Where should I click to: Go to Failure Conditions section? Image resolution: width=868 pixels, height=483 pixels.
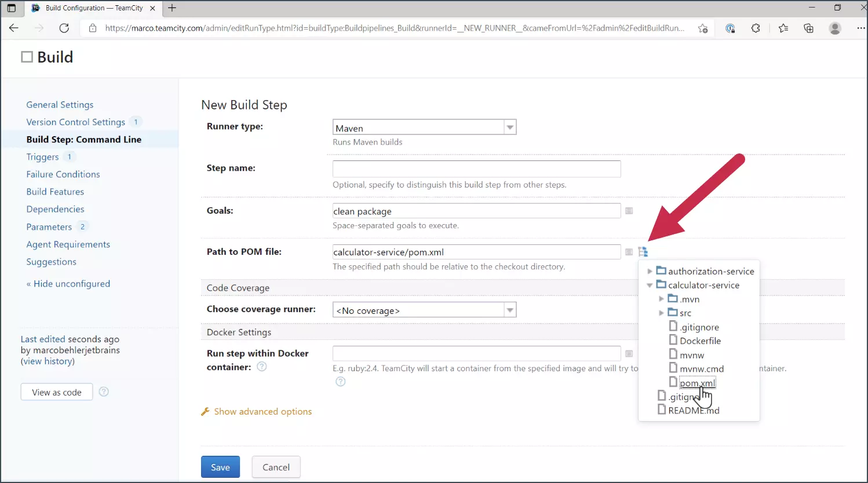coord(63,174)
